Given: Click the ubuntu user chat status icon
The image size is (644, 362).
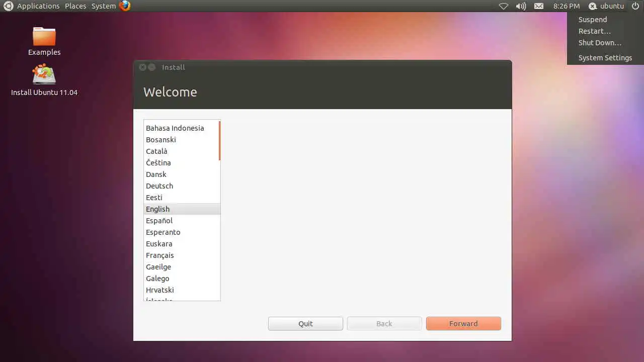Looking at the screenshot, I should tap(593, 6).
